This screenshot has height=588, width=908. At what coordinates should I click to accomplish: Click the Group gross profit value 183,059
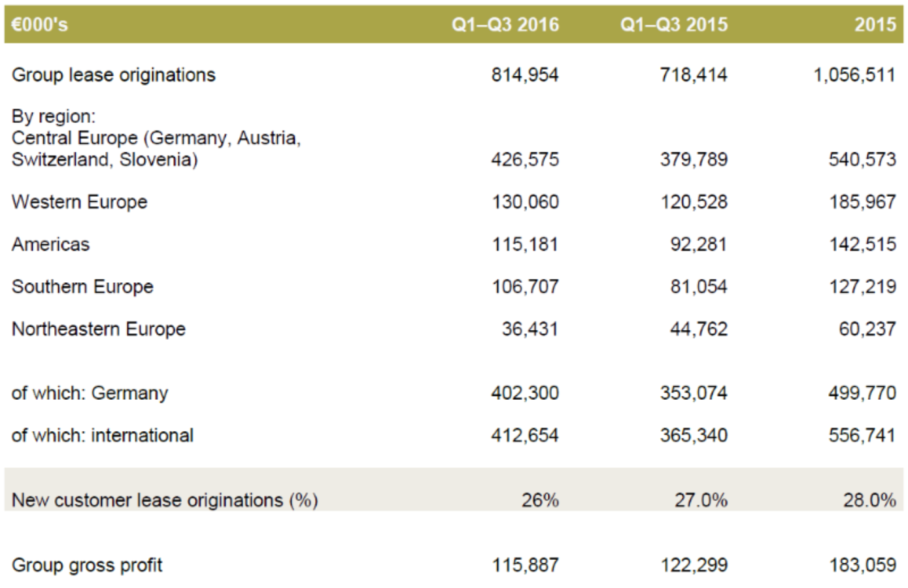click(x=862, y=565)
